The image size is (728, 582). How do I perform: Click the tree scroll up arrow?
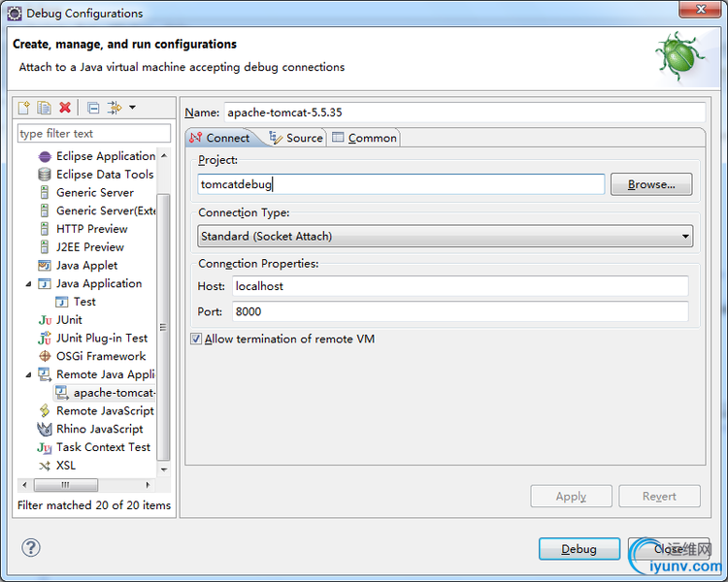tap(164, 156)
